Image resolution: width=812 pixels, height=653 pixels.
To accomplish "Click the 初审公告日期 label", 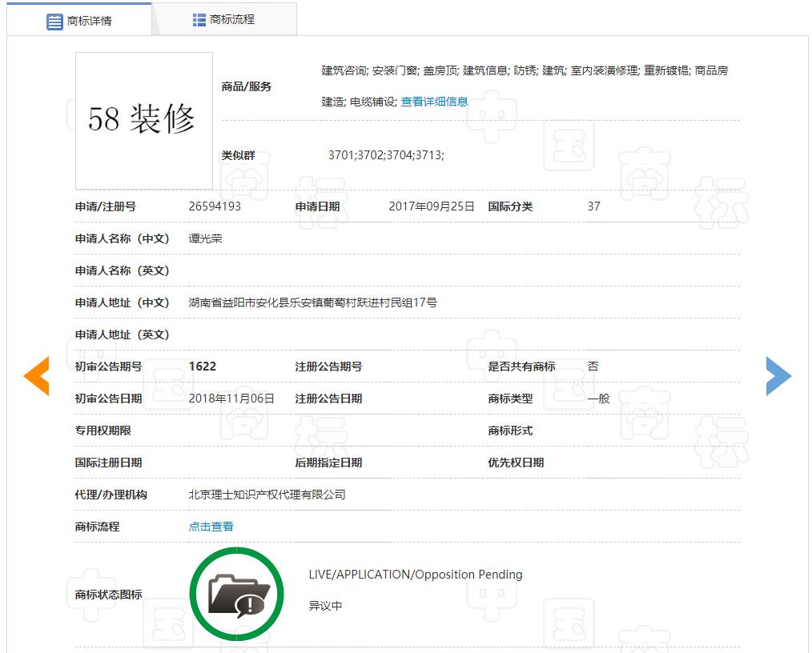I will pos(108,399).
